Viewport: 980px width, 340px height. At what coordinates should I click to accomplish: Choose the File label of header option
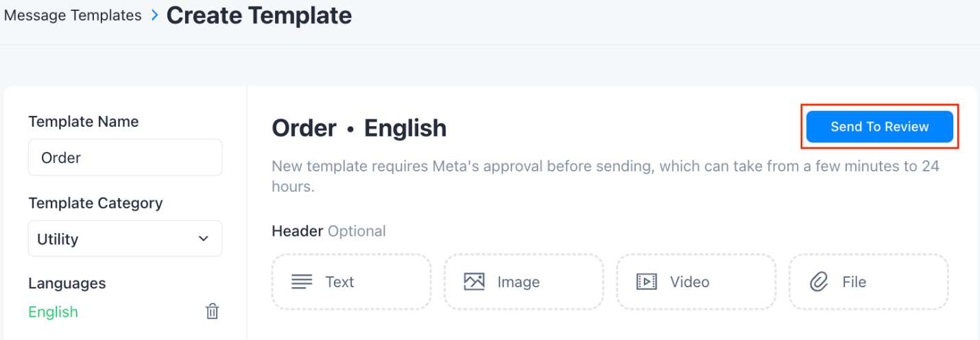pyautogui.click(x=854, y=282)
